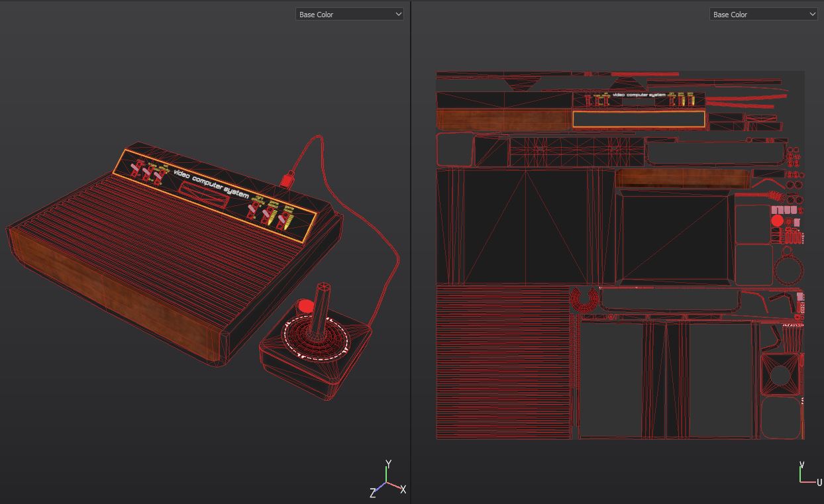This screenshot has width=824, height=504.
Task: Click the red fire button on the joystick model
Action: [305, 306]
